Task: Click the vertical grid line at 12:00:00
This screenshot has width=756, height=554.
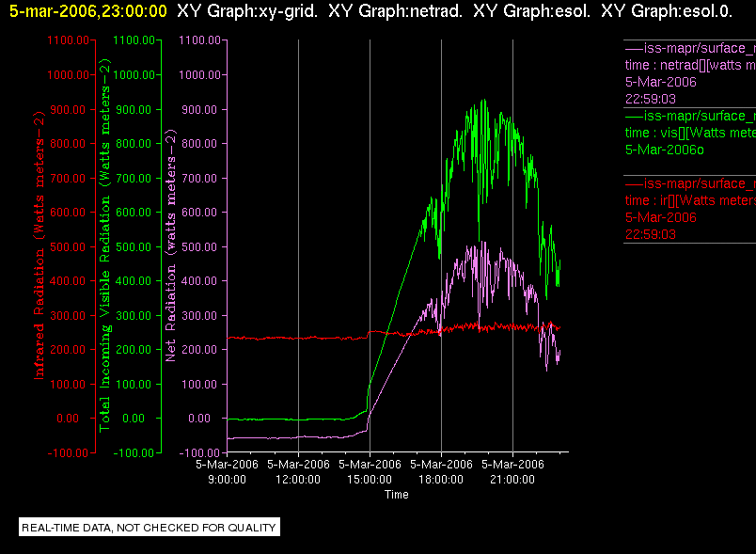Action: click(x=298, y=245)
